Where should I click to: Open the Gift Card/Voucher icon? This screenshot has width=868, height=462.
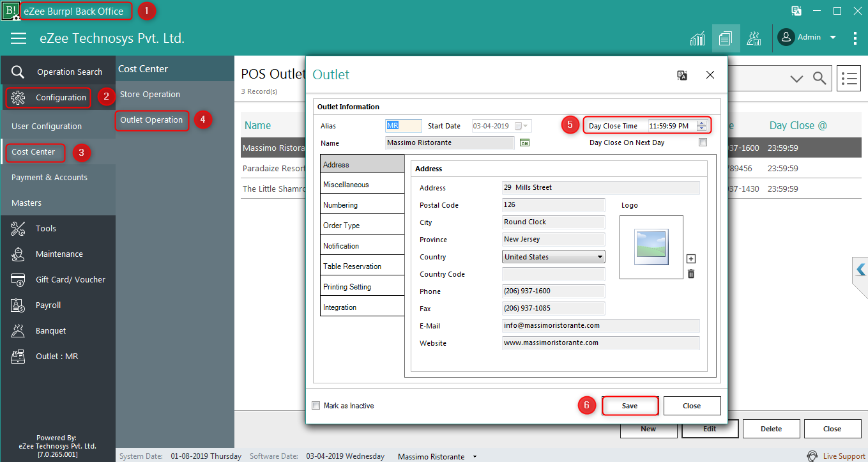[18, 279]
